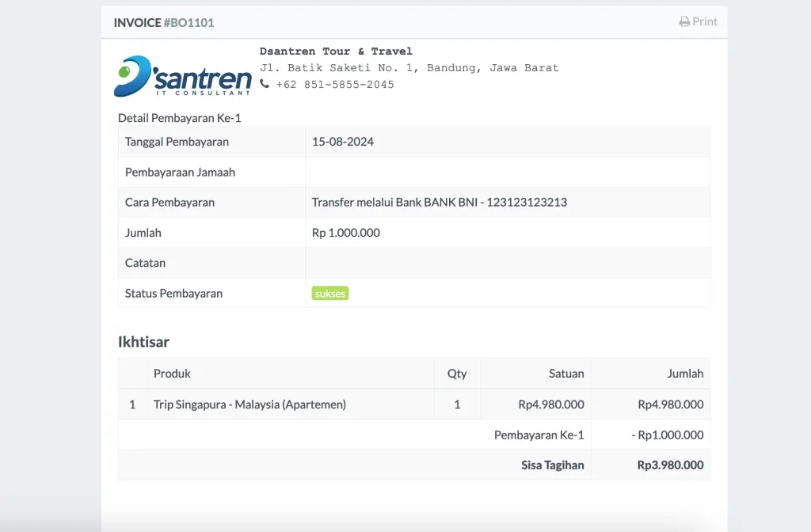
Task: Click the Print link
Action: tap(704, 22)
